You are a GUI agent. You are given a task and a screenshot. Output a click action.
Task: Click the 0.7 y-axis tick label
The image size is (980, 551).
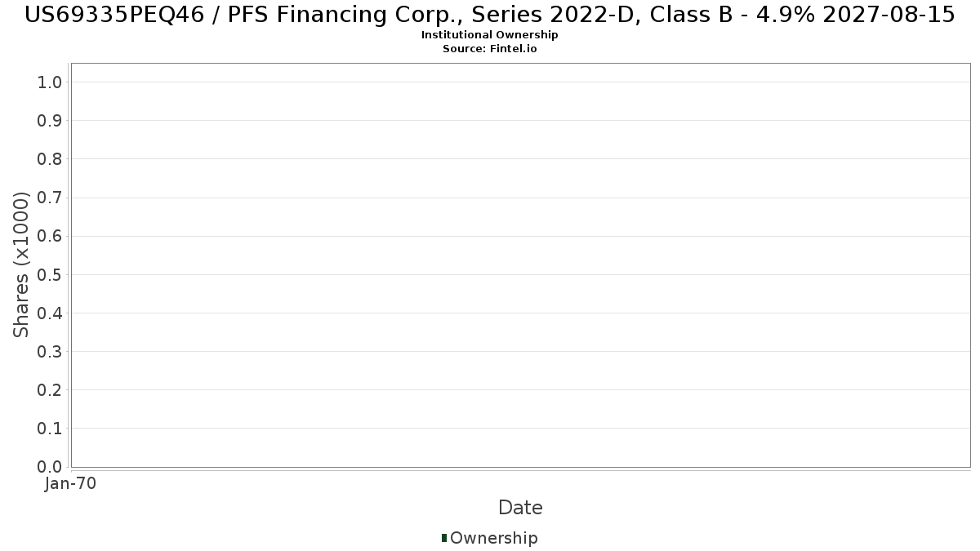(x=50, y=198)
